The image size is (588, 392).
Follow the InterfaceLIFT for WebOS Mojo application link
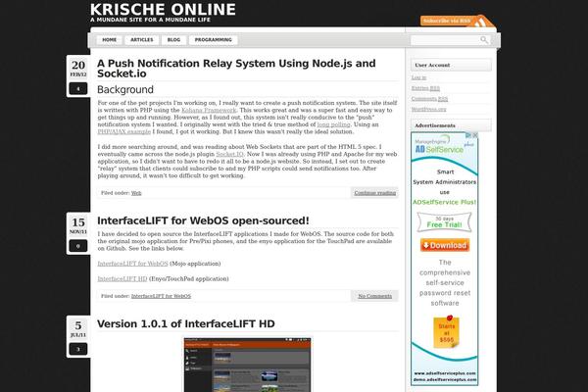(132, 264)
